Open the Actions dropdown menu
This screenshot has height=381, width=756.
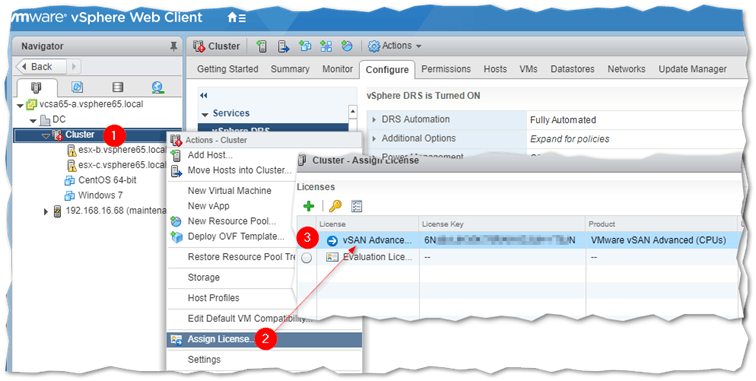pos(395,46)
